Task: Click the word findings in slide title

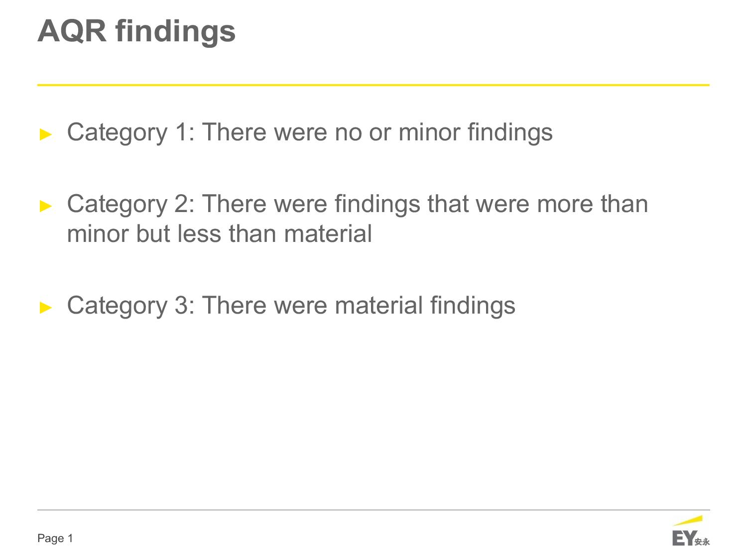Action: click(175, 31)
